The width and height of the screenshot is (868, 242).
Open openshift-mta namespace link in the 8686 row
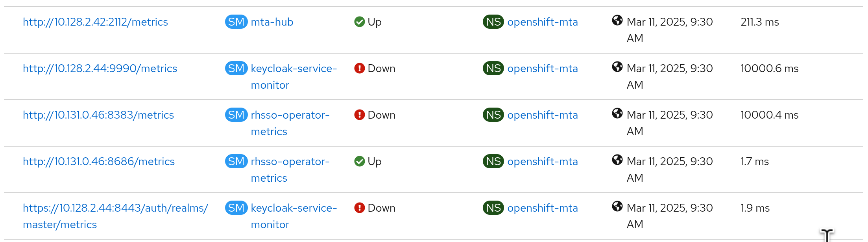coord(542,162)
